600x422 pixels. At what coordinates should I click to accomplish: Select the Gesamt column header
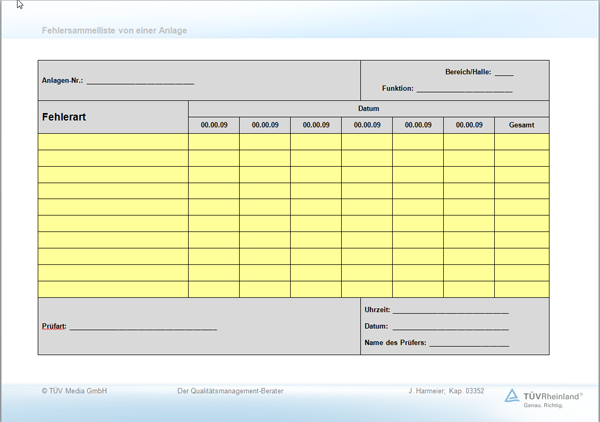pyautogui.click(x=521, y=125)
